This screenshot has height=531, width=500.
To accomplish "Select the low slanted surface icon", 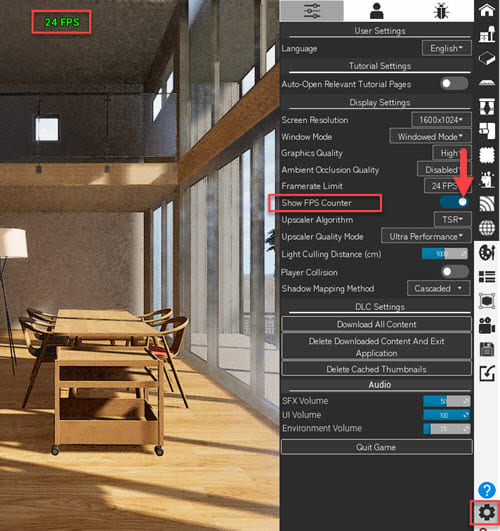I will point(487,83).
